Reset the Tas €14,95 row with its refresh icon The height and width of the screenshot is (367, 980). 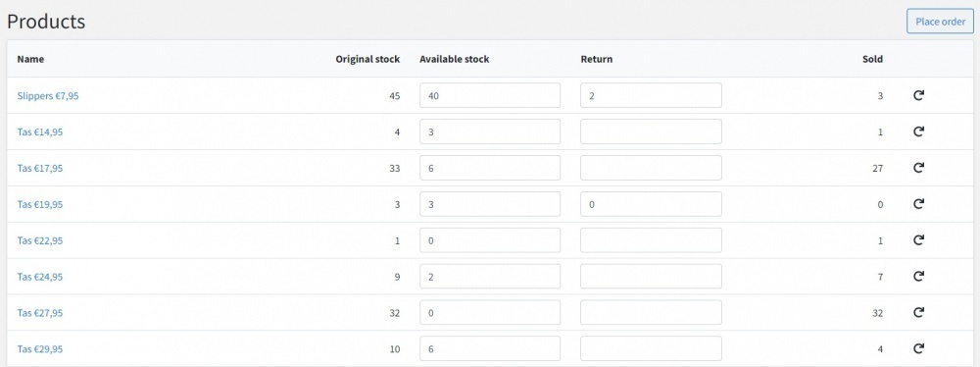(x=918, y=131)
